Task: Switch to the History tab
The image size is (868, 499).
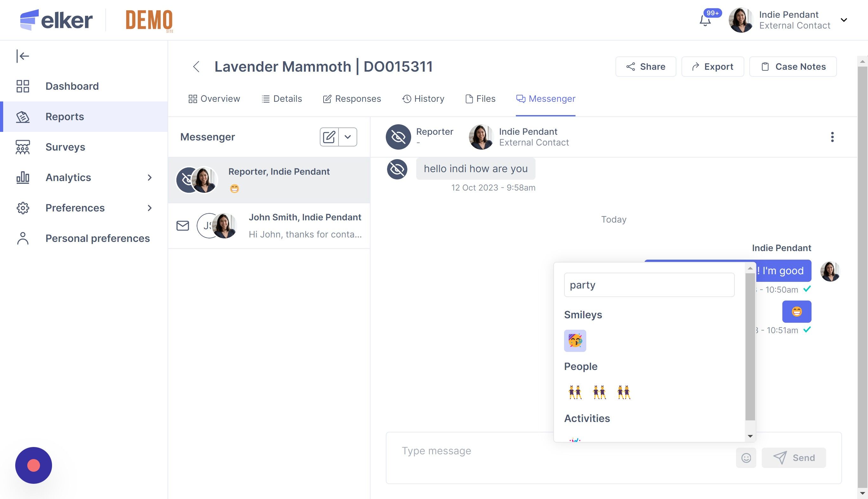Action: pyautogui.click(x=423, y=99)
